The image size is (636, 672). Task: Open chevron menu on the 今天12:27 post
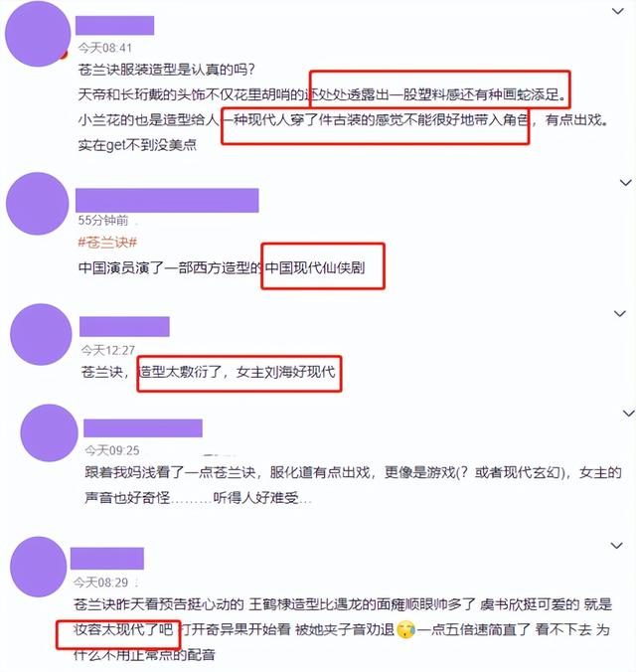pos(620,314)
